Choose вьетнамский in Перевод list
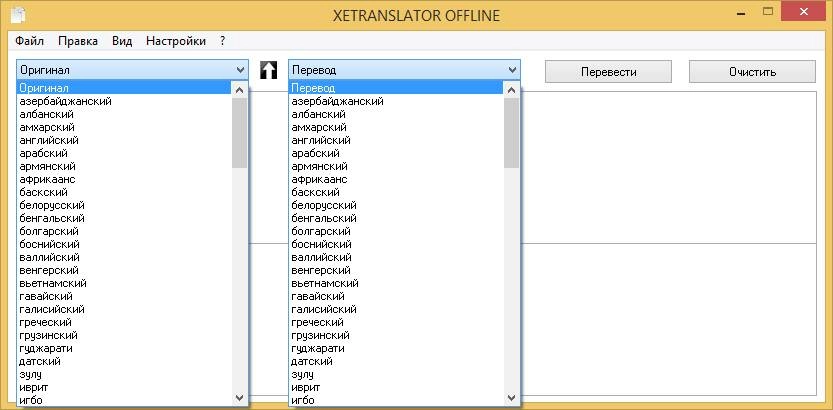This screenshot has width=833, height=410. click(x=396, y=283)
